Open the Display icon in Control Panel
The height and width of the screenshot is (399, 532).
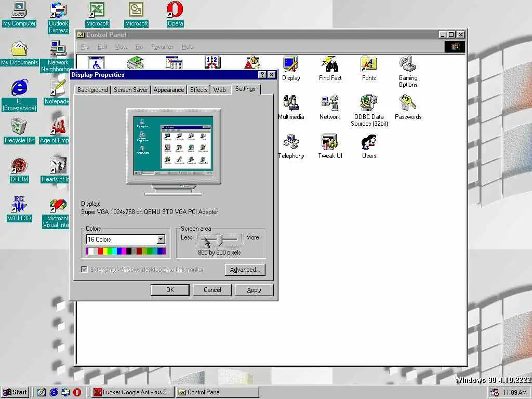point(291,69)
